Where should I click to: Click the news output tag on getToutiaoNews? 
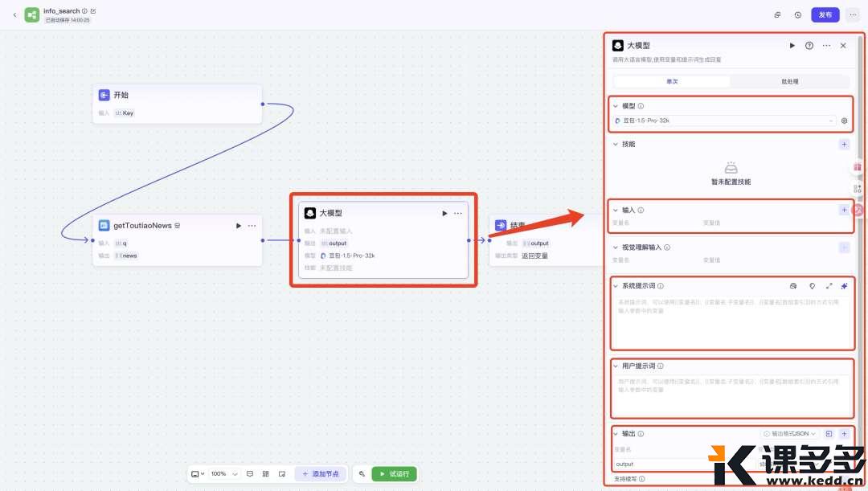tap(126, 256)
